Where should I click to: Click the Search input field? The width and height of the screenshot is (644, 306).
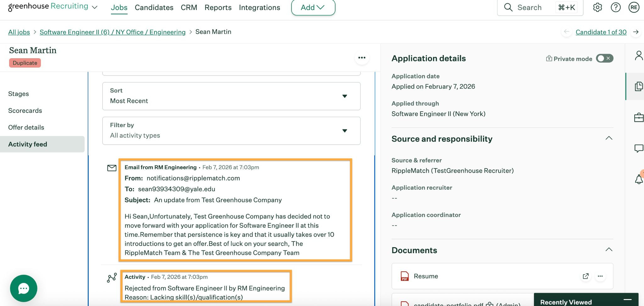pyautogui.click(x=540, y=7)
